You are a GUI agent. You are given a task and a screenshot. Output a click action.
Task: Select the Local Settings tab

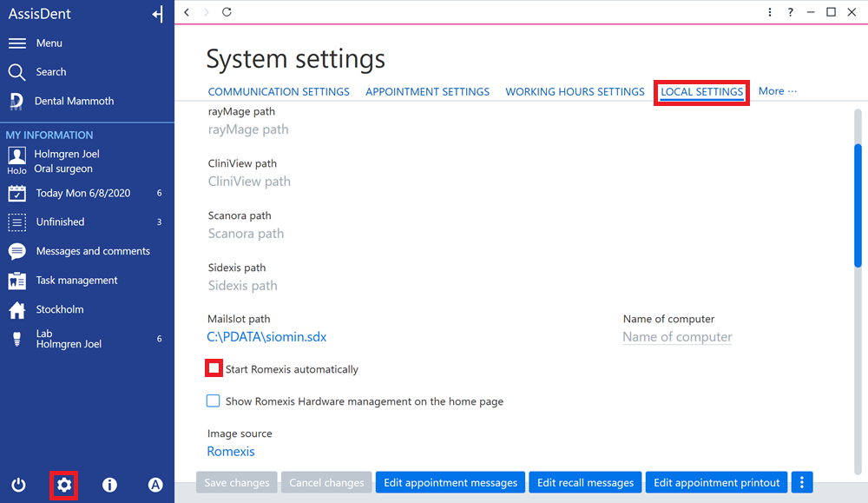pyautogui.click(x=702, y=92)
